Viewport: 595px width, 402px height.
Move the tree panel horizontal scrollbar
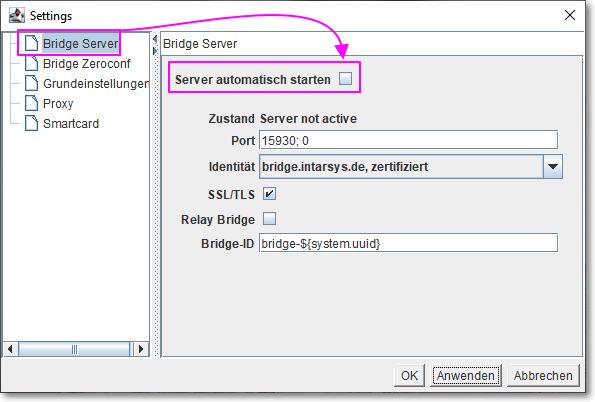tap(74, 349)
